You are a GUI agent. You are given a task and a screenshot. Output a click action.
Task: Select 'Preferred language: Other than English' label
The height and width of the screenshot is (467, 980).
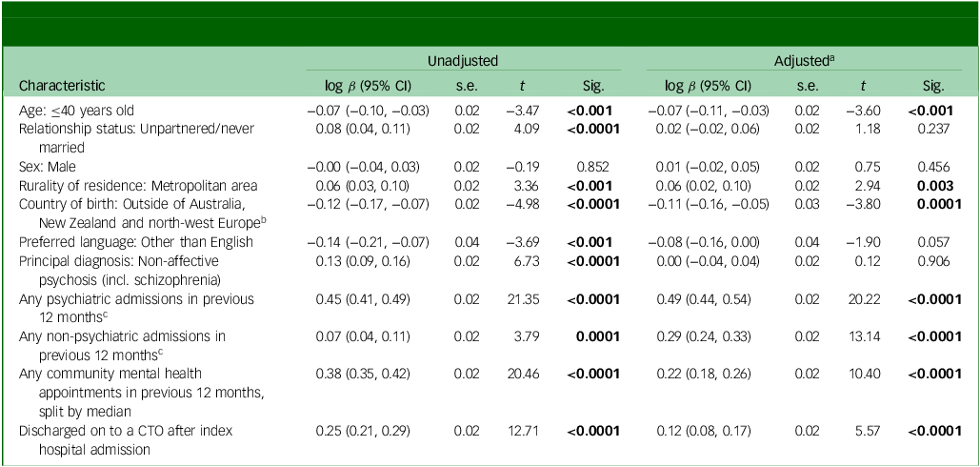pyautogui.click(x=136, y=242)
